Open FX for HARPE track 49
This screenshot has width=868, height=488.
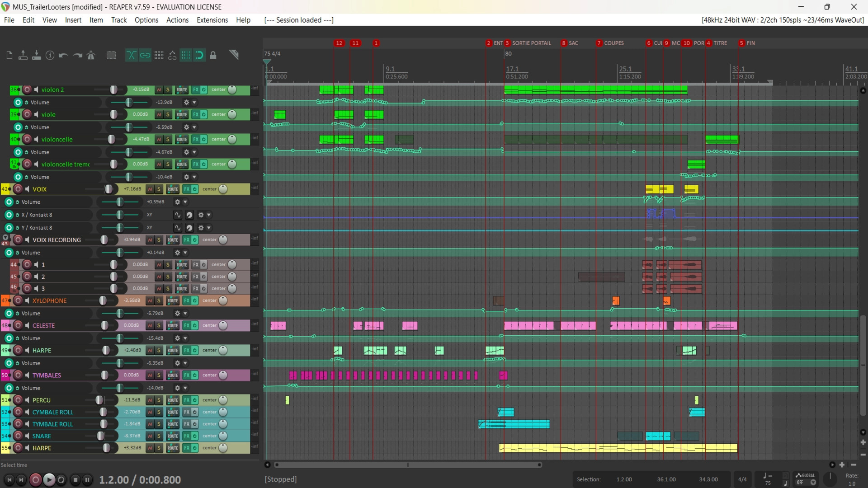[186, 351]
